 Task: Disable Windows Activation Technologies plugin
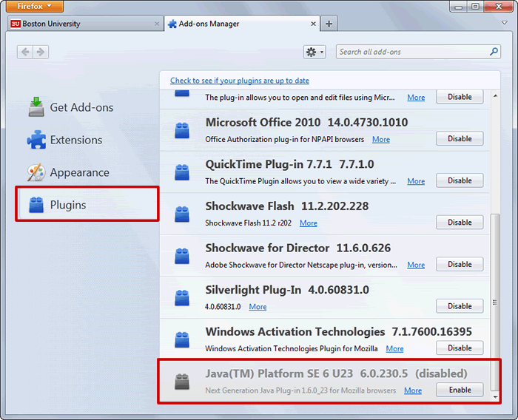point(460,348)
